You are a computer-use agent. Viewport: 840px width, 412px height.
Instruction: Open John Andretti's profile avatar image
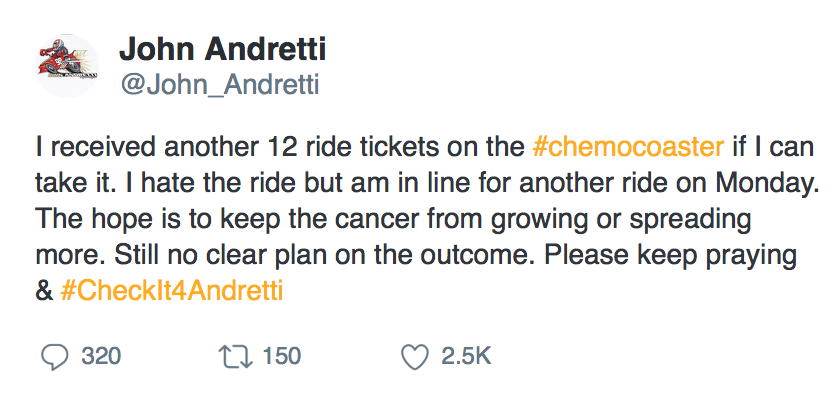68,66
